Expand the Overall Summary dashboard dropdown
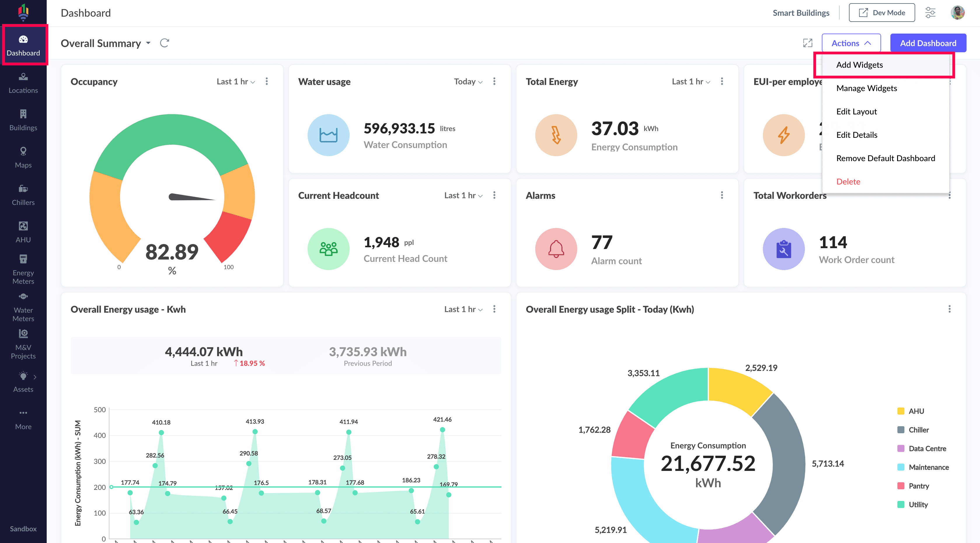This screenshot has width=980, height=543. point(148,43)
